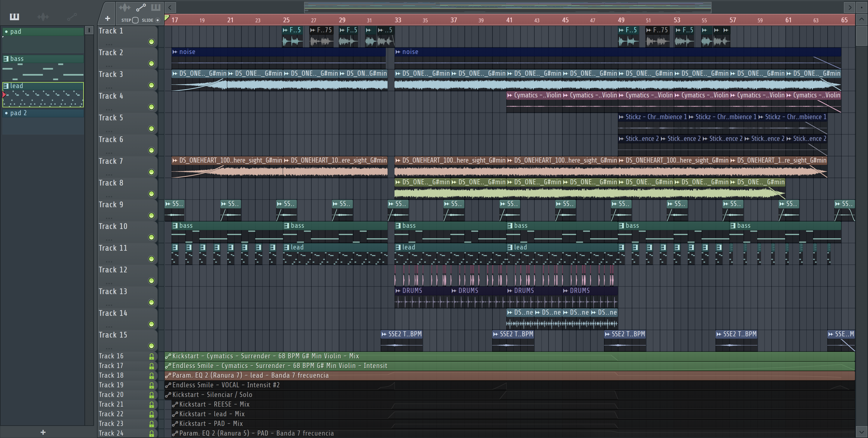This screenshot has width=868, height=438.
Task: Toggle the SLIDE radio option
Action: pyautogui.click(x=157, y=20)
